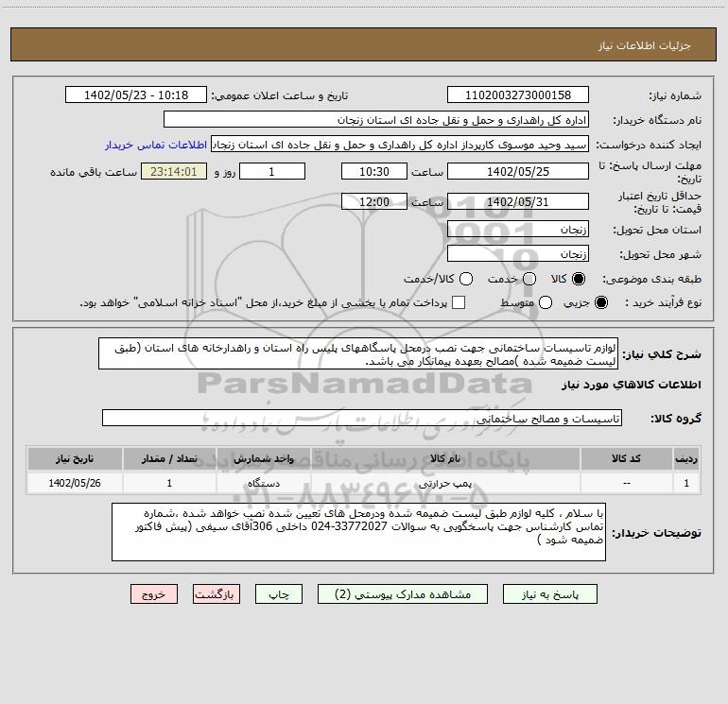
Task: Click the remaining days field showing 1
Action: [x=272, y=171]
